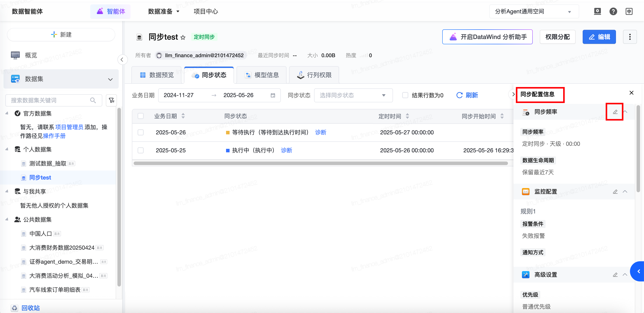Click the 回收站 recycle icon
Image resolution: width=644 pixels, height=313 pixels.
point(15,308)
